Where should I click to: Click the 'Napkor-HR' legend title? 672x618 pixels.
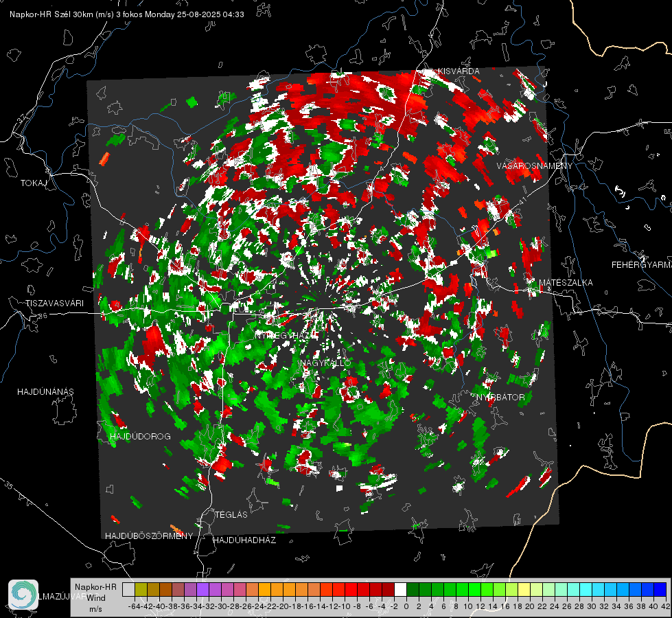[x=95, y=586]
